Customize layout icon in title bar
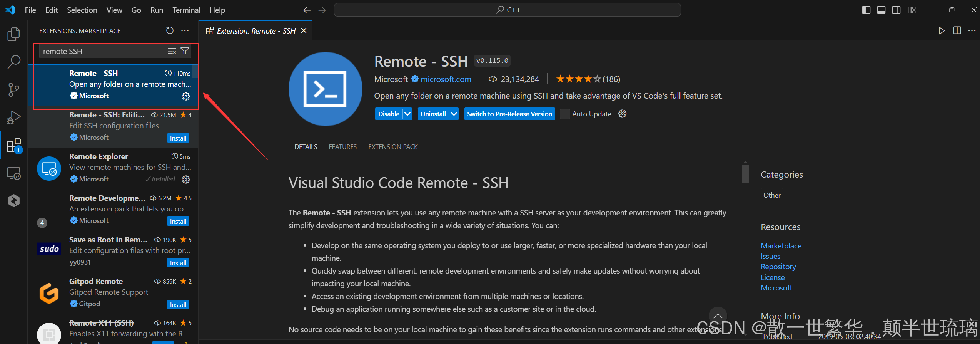Viewport: 980px width, 344px height. [912, 10]
